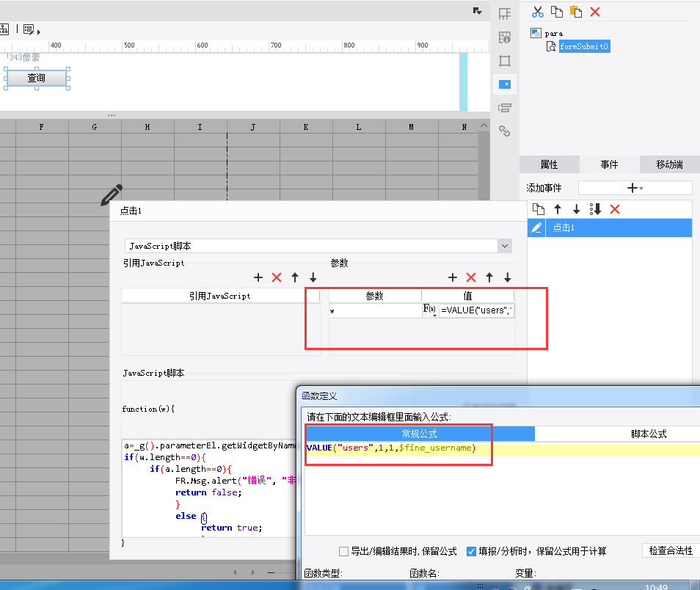Delete the 参数 row with the red X
This screenshot has width=700, height=590.
tap(471, 277)
